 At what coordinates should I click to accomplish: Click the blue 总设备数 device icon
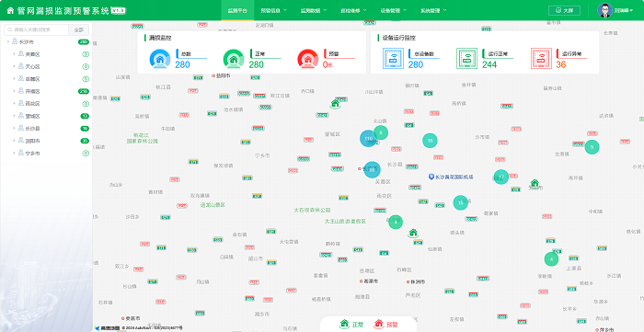point(393,58)
